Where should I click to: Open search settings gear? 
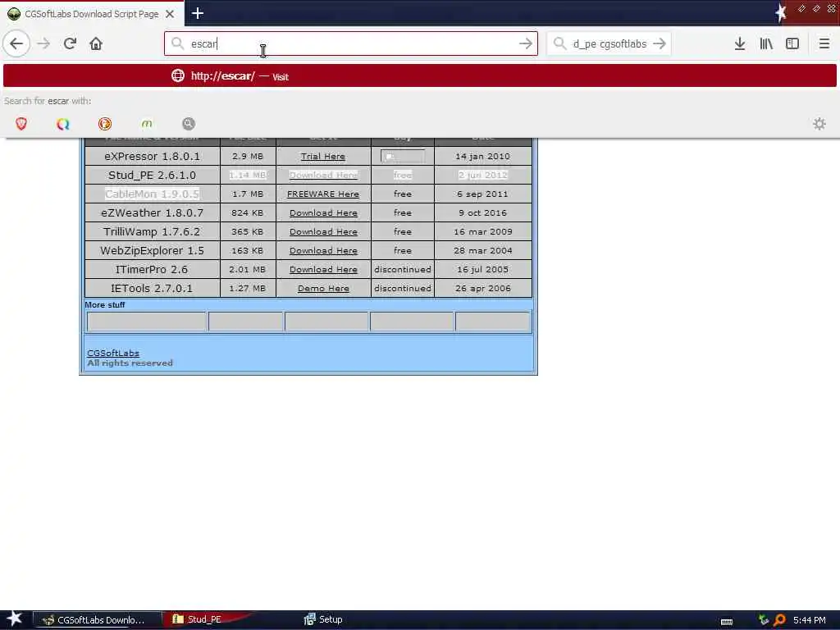coord(819,124)
